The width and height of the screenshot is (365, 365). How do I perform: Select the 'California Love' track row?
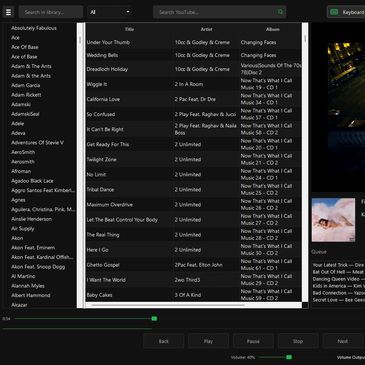194,99
